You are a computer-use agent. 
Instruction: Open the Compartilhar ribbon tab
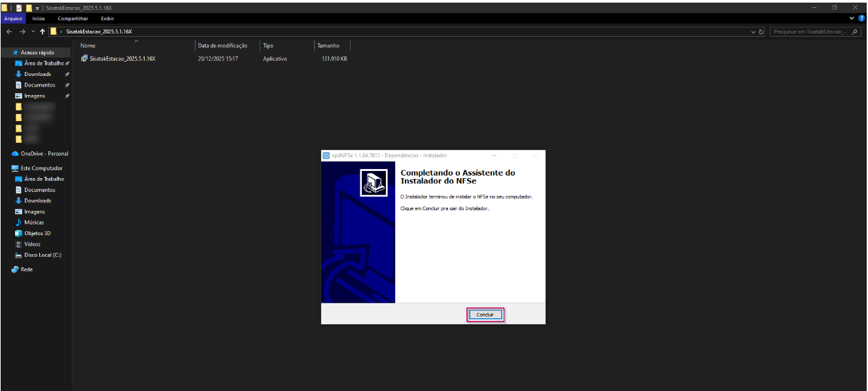73,18
